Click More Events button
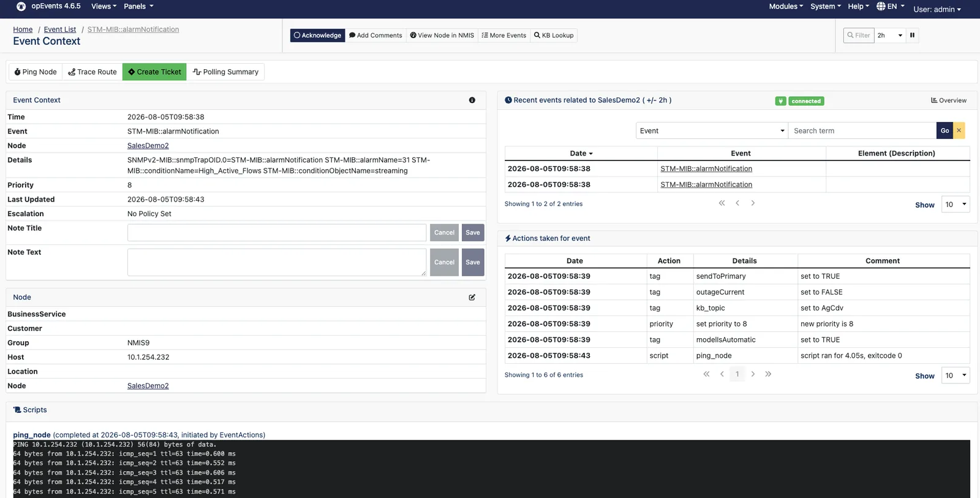 click(x=503, y=36)
